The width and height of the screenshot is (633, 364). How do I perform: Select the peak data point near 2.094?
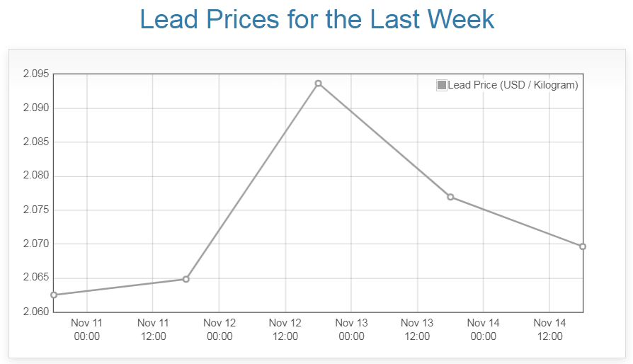coord(319,84)
